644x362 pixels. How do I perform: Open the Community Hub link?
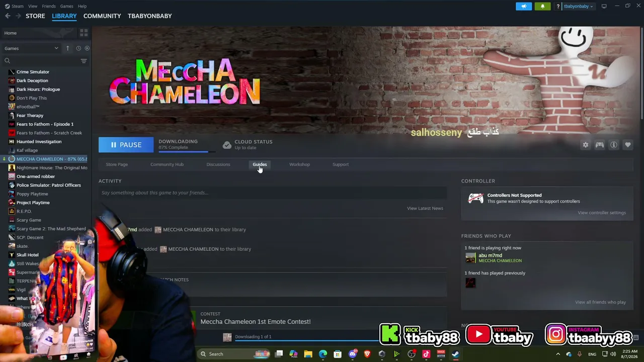[x=167, y=164]
